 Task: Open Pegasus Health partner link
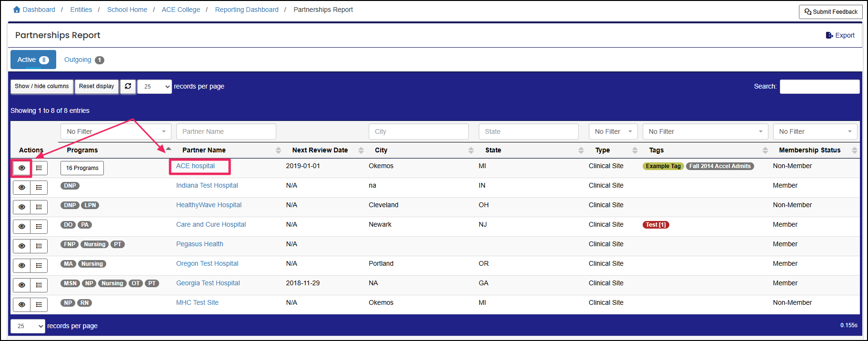[200, 244]
